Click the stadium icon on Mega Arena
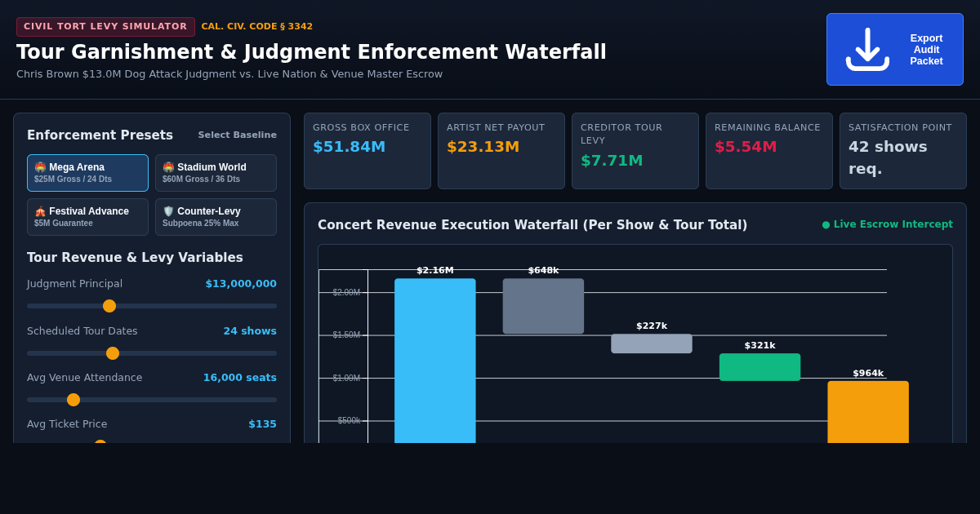The width and height of the screenshot is (980, 514). pyautogui.click(x=40, y=167)
